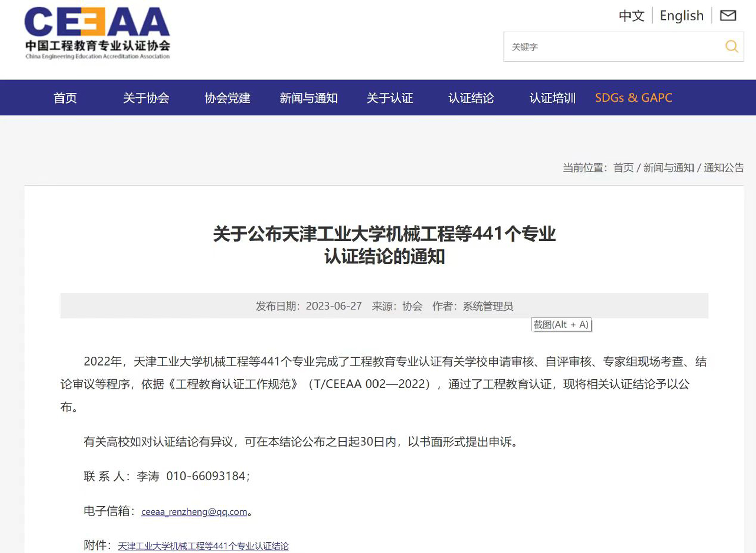Click 通知公告 in the breadcrumb path
The height and width of the screenshot is (553, 756).
(x=724, y=168)
